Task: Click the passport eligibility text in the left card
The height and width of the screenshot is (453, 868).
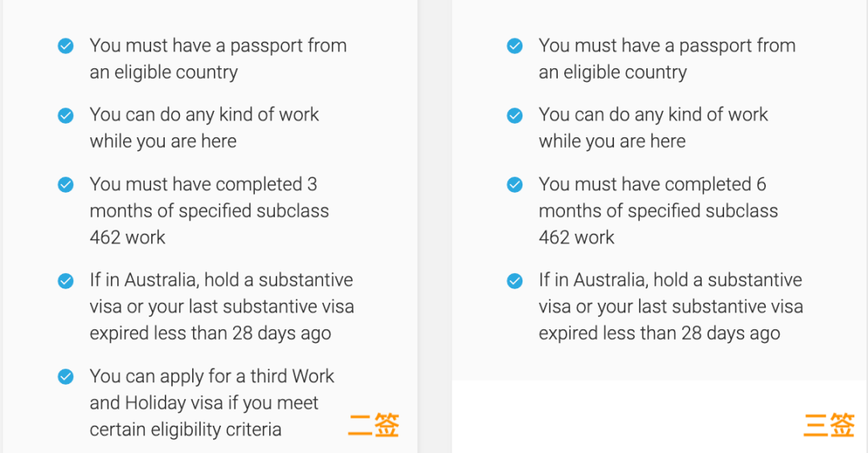Action: pyautogui.click(x=218, y=59)
